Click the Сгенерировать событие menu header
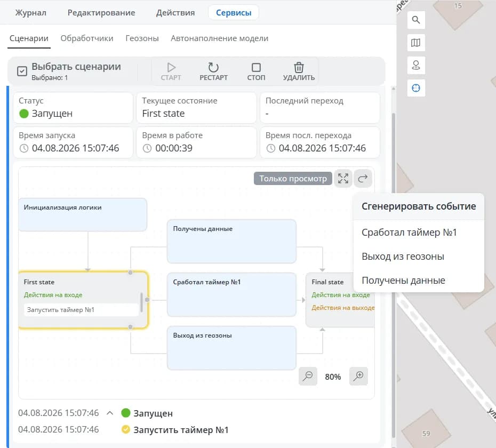 click(419, 206)
